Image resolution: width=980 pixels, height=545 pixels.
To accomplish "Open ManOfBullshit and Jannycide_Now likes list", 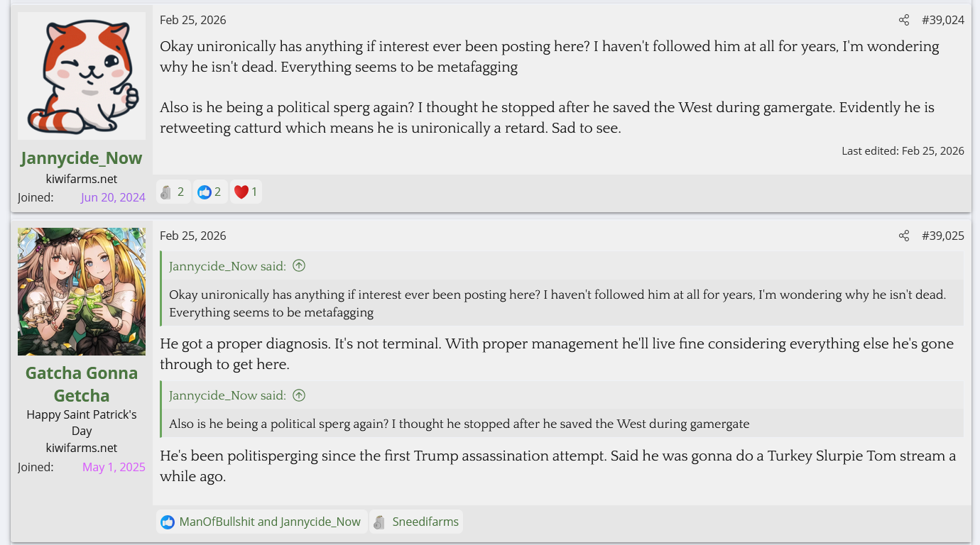I will 270,522.
